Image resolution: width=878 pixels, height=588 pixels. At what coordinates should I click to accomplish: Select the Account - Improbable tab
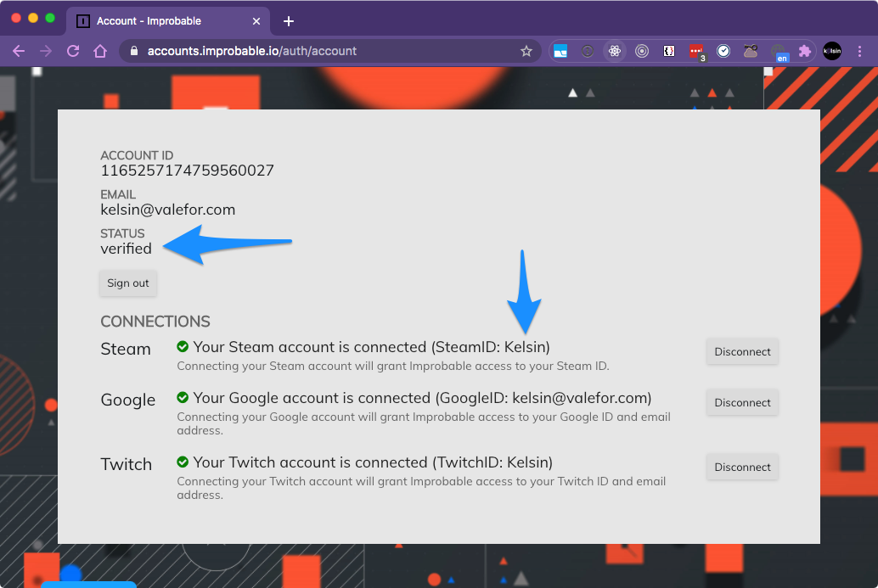[x=168, y=21]
